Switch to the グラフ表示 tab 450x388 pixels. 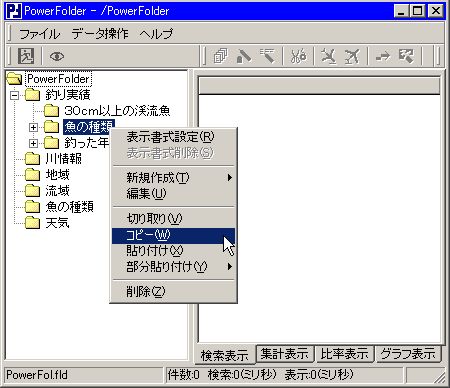[408, 354]
